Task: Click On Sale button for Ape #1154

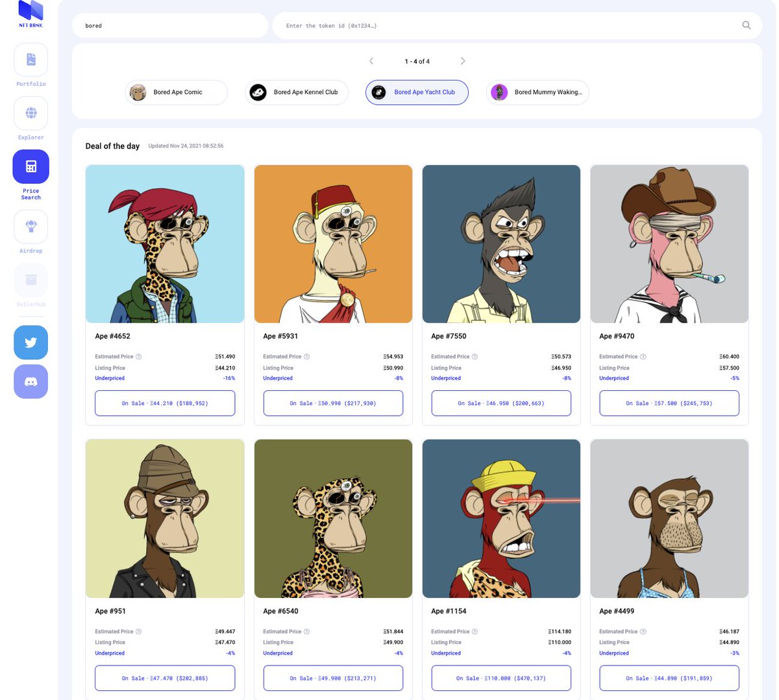Action: click(x=501, y=678)
